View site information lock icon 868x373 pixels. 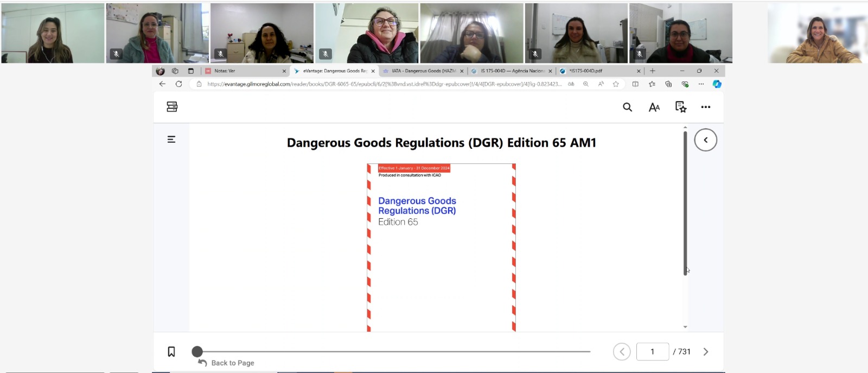tap(199, 84)
